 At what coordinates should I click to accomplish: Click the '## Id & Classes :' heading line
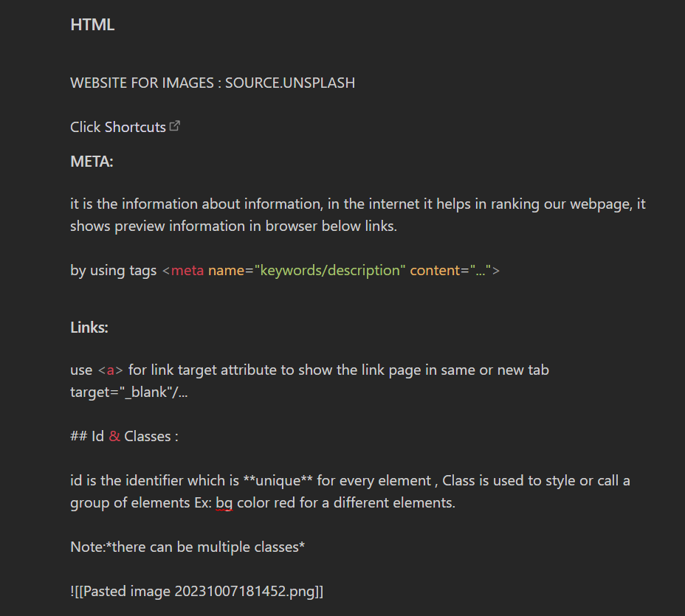pyautogui.click(x=124, y=437)
